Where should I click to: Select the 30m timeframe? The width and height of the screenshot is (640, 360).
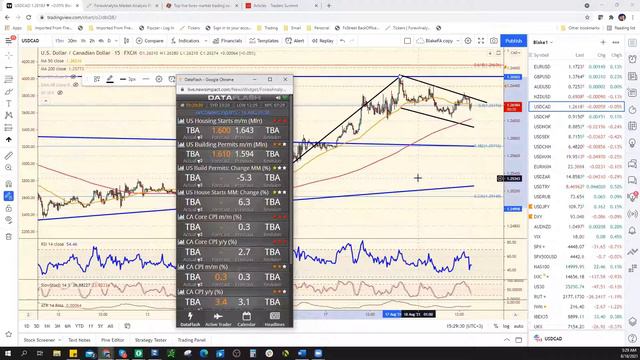[x=72, y=41]
